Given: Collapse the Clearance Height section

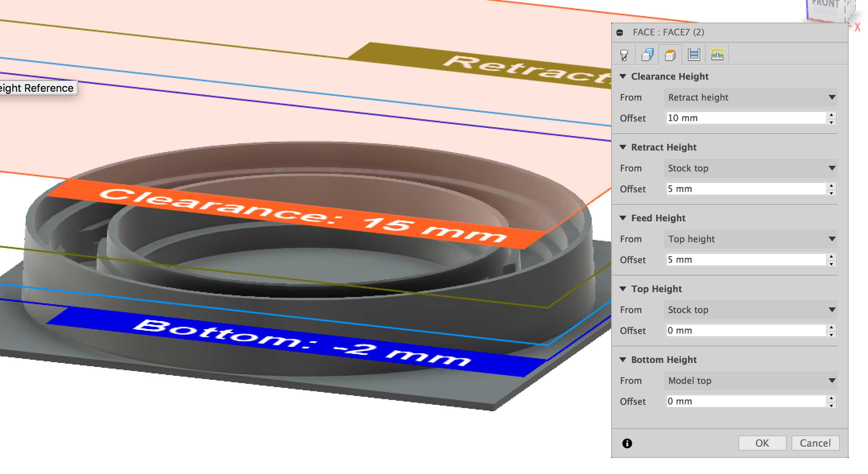Looking at the screenshot, I should click(x=623, y=76).
